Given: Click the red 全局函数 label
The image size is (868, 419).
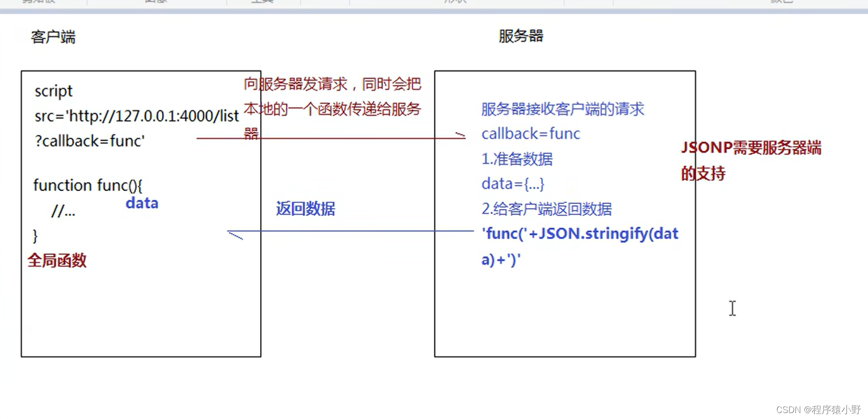Looking at the screenshot, I should coord(57,260).
